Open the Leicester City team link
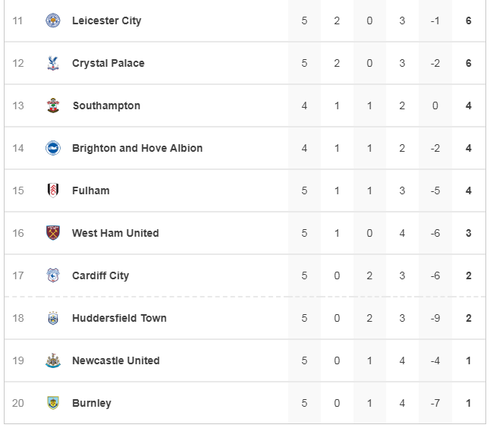Viewport: 490px width, 428px height. point(107,21)
